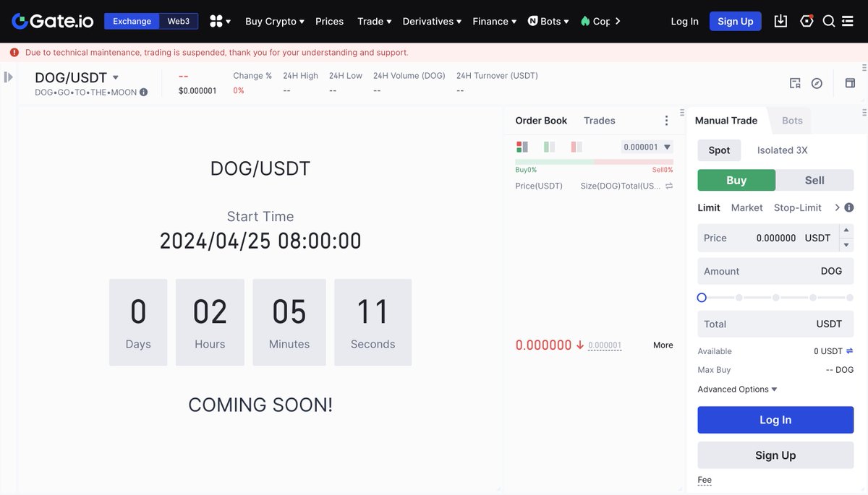Select the Market order type
The height and width of the screenshot is (495, 868).
(x=746, y=207)
